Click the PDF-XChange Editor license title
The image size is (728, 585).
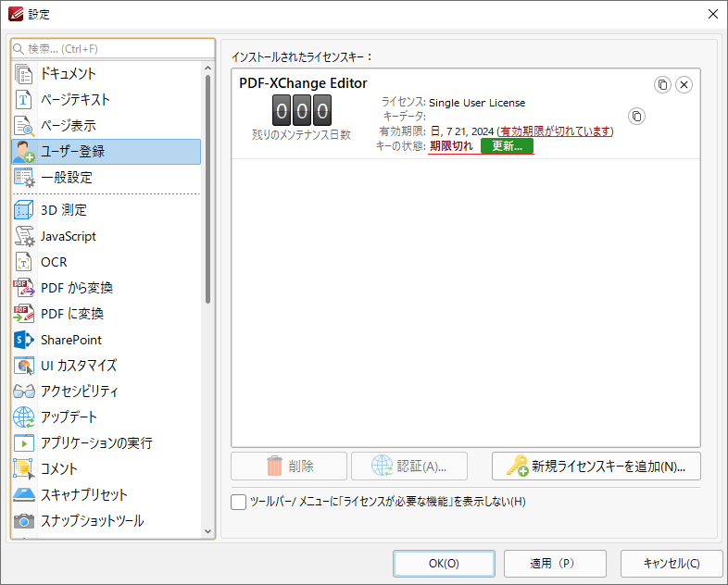(x=303, y=83)
